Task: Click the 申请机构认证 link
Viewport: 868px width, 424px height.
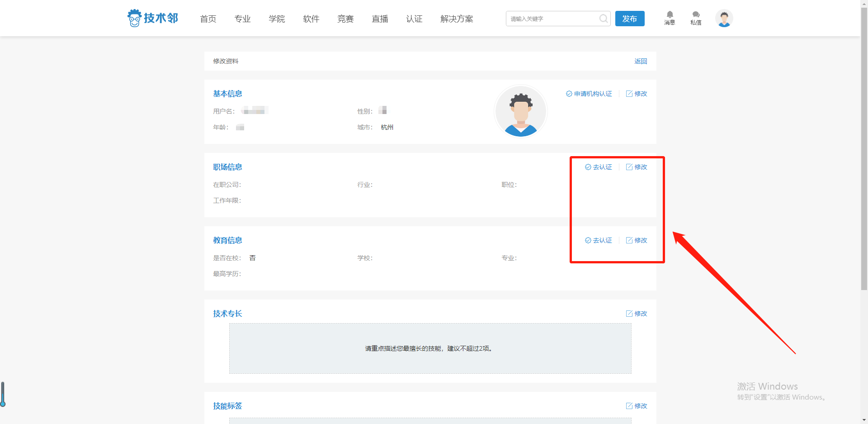Action: pos(589,93)
